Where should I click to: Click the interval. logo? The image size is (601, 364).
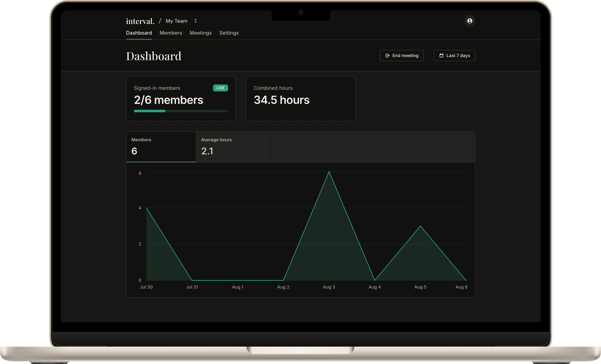pyautogui.click(x=140, y=21)
